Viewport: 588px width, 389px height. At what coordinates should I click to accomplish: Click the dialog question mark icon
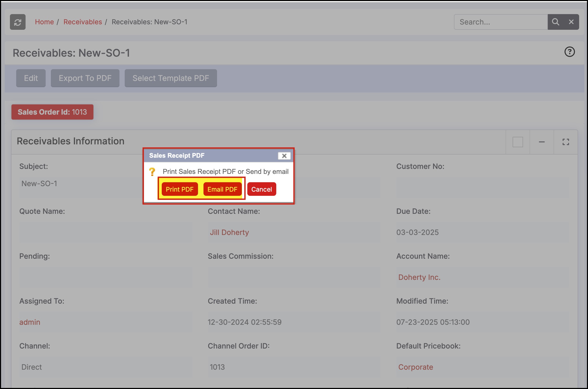(152, 172)
